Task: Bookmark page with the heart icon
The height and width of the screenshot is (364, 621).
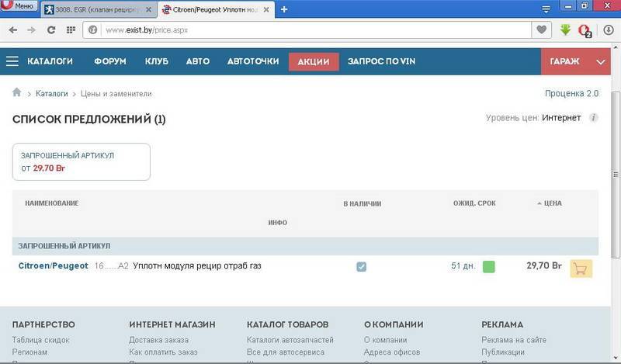Action: 540,30
